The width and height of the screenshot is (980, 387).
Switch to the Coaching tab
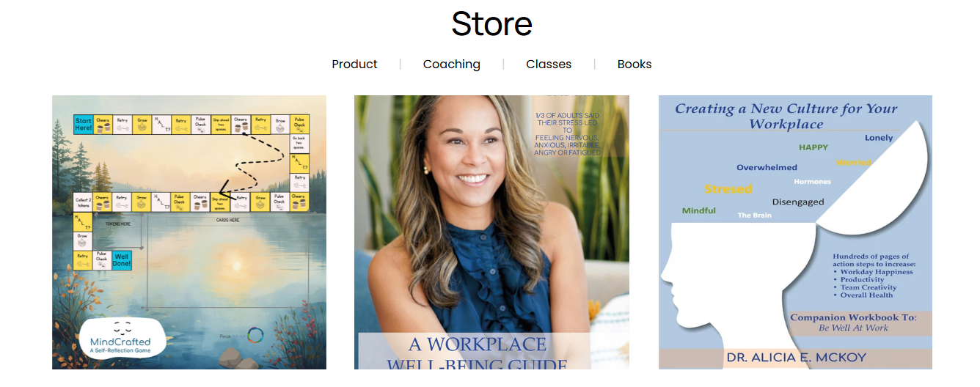click(452, 64)
